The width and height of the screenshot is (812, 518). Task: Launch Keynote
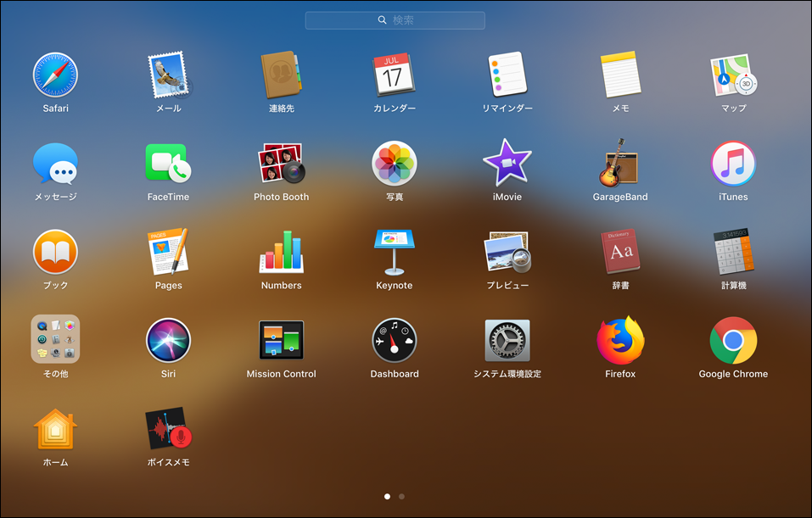click(394, 252)
